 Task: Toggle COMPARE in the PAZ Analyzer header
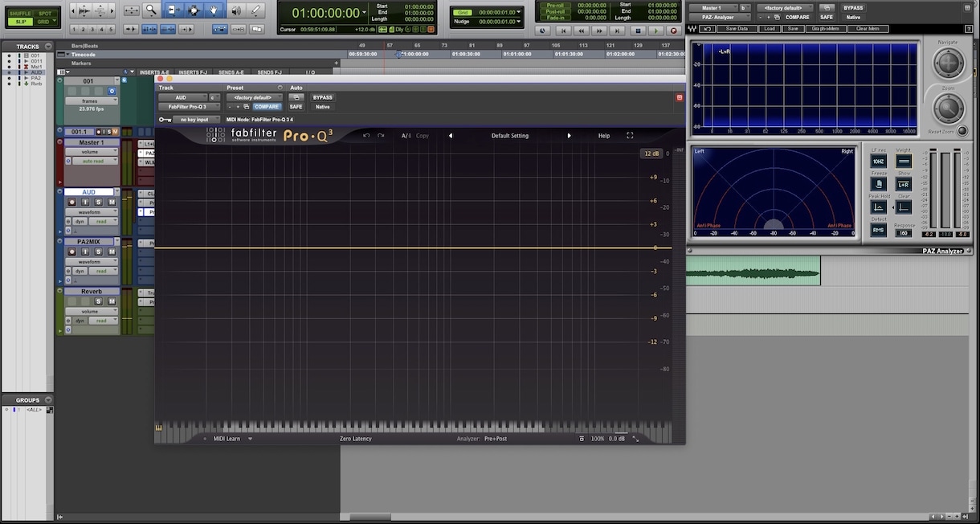click(x=797, y=17)
